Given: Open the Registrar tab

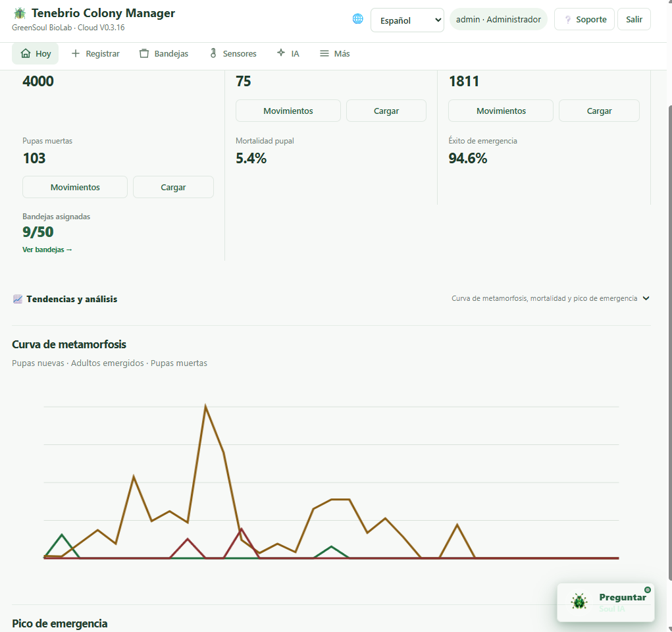Looking at the screenshot, I should (x=95, y=53).
